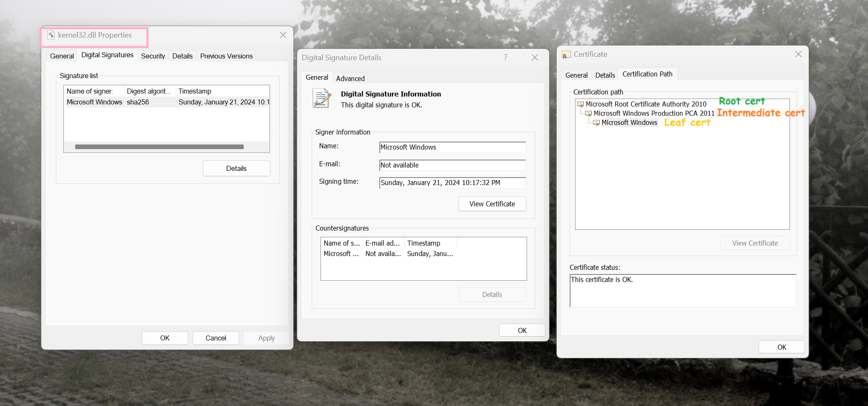Click the Signing time field

(x=452, y=183)
